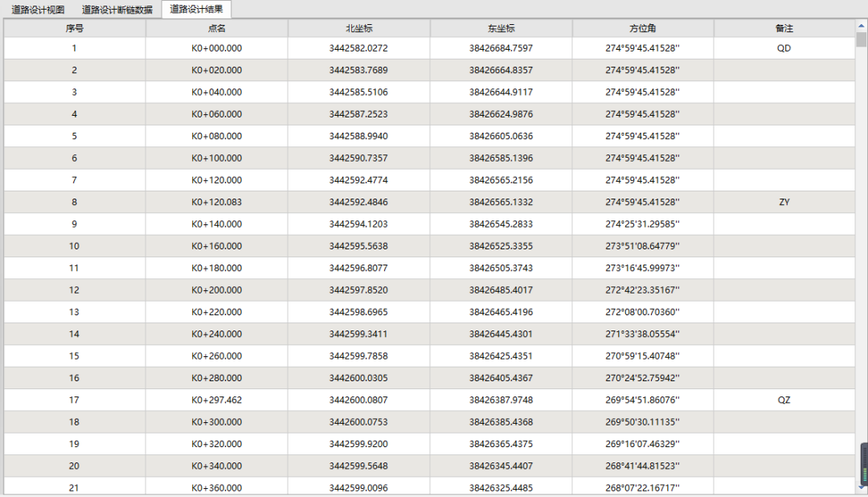
Task: Select point name K0+360.000 in row 21
Action: coord(215,487)
